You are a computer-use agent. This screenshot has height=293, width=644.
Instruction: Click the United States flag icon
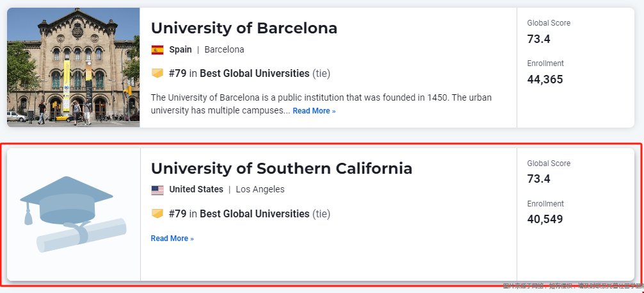click(x=157, y=190)
